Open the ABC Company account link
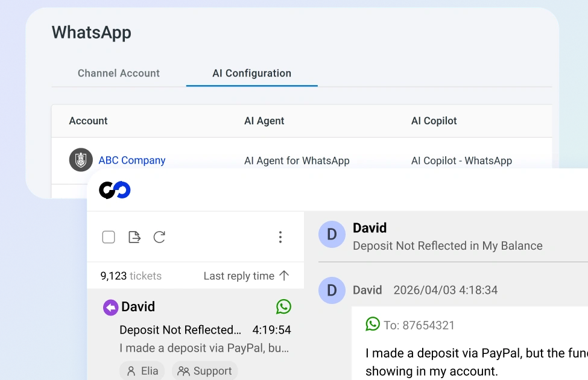Viewport: 588px width, 380px height. [x=131, y=160]
